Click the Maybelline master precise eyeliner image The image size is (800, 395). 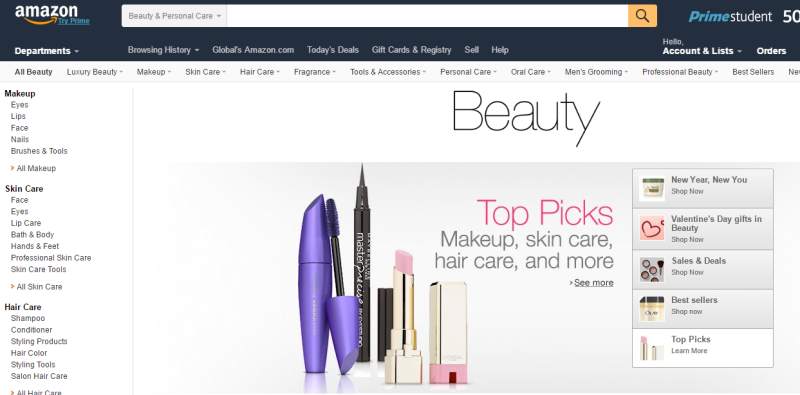pyautogui.click(x=362, y=263)
